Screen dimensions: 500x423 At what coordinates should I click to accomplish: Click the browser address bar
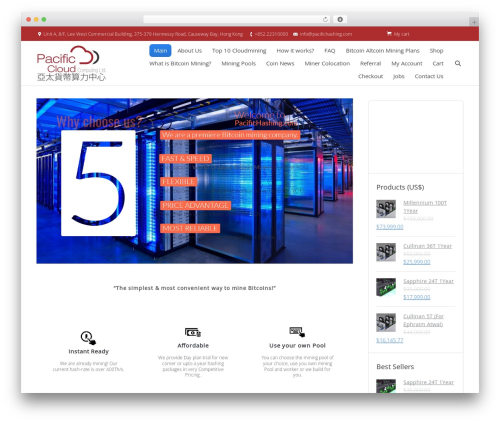237,19
